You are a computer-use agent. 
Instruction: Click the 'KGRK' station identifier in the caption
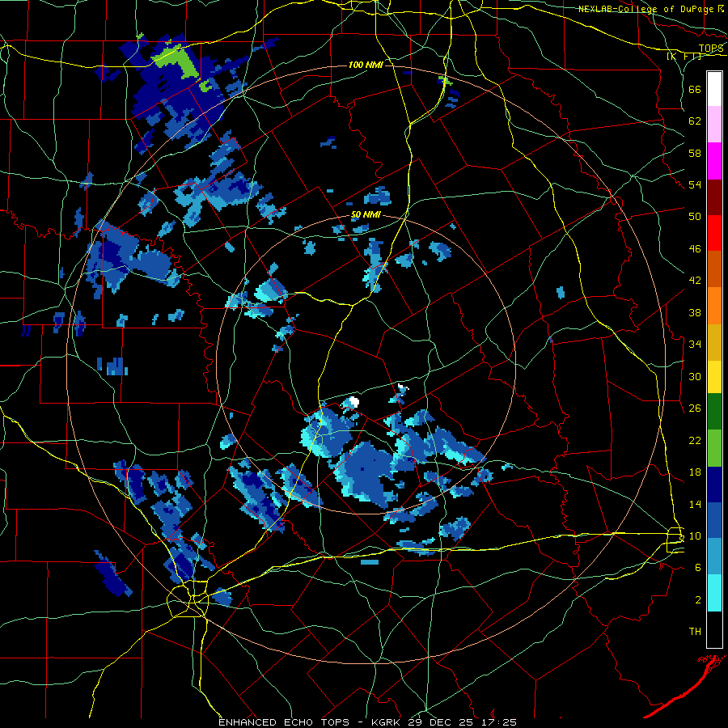(x=387, y=722)
